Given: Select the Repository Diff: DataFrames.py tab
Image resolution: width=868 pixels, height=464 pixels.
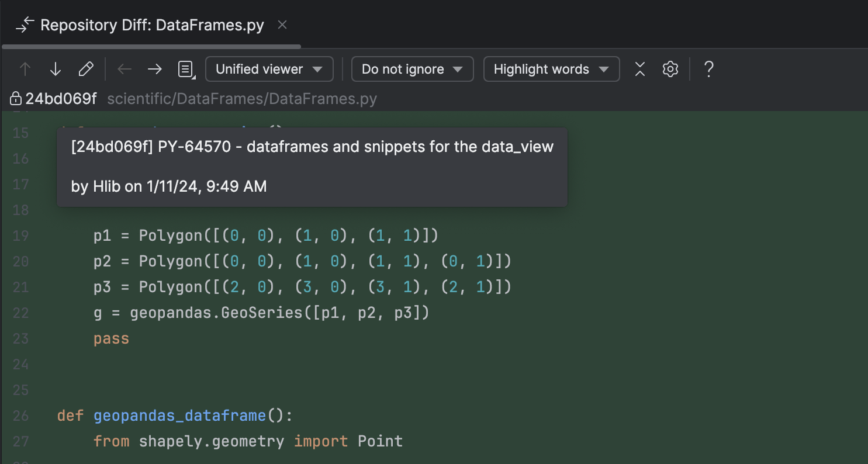Looking at the screenshot, I should [x=151, y=26].
